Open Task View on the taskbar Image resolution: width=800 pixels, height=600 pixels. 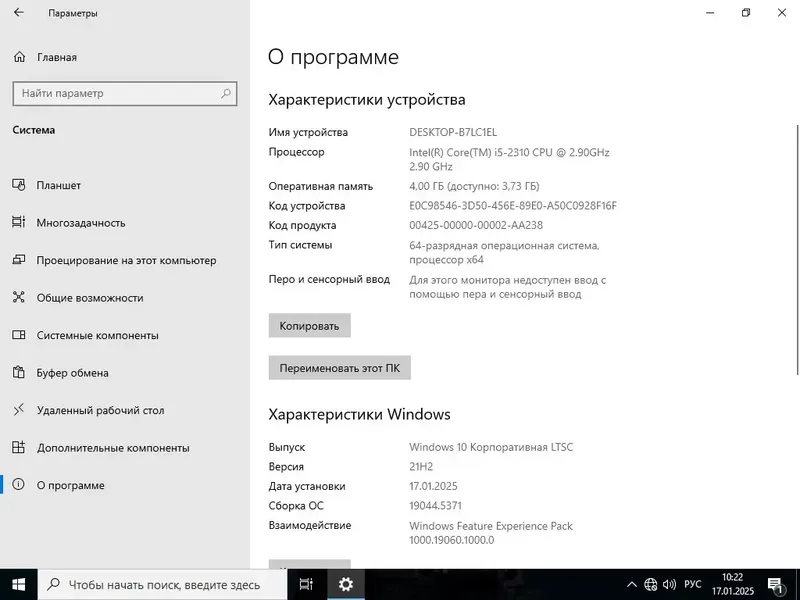pyautogui.click(x=306, y=585)
